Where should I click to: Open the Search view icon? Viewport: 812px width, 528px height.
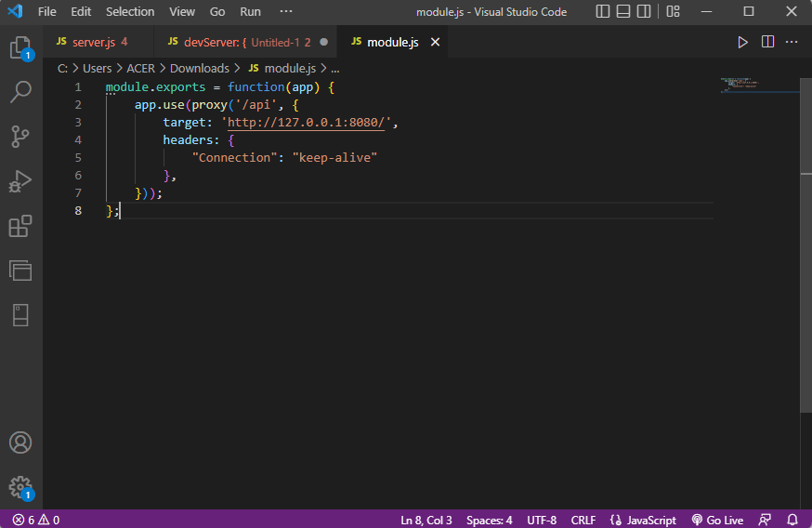pos(20,92)
